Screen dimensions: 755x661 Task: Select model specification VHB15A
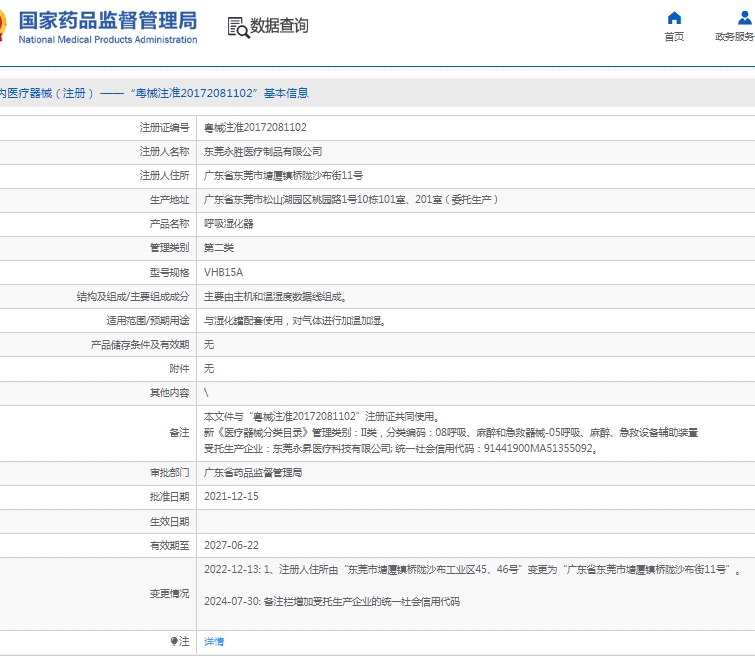223,272
